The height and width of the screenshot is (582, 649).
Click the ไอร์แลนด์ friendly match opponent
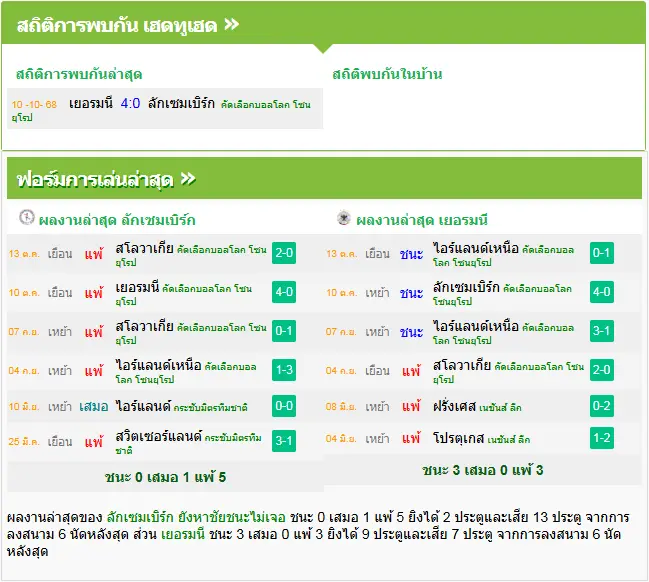pos(143,406)
